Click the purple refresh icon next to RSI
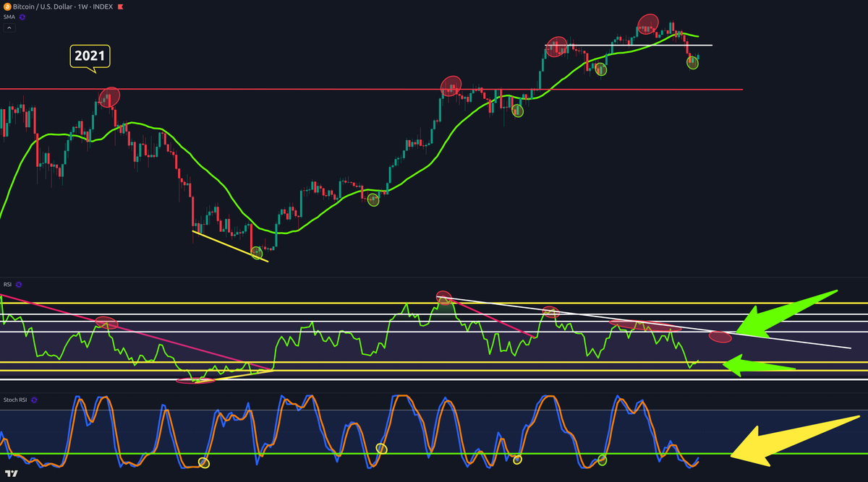This screenshot has width=868, height=482. (19, 285)
